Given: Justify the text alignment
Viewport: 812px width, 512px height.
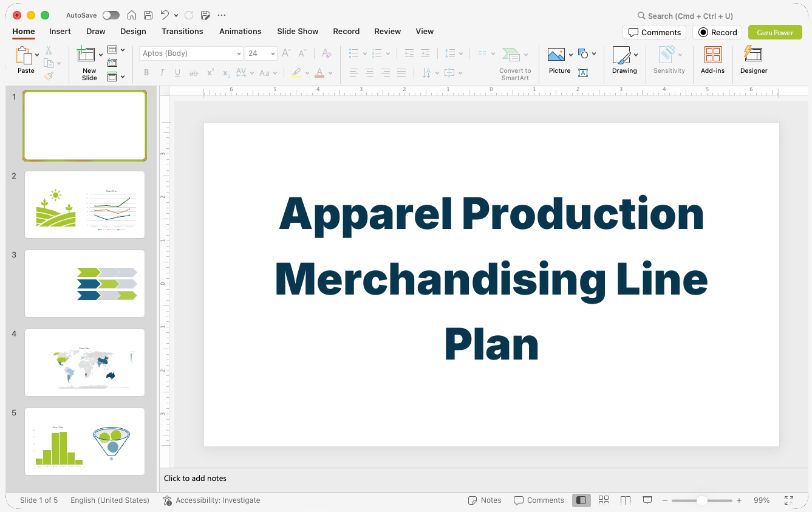Looking at the screenshot, I should tap(401, 73).
